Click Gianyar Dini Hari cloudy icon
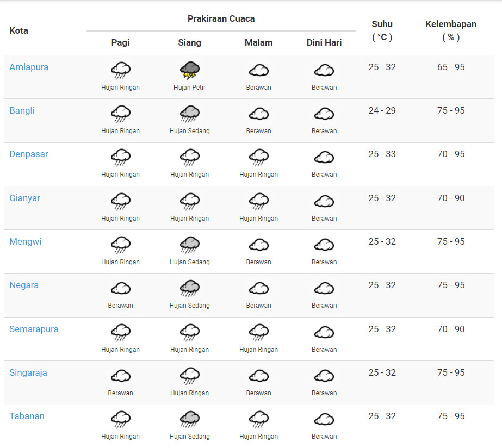This screenshot has width=502, height=448. click(x=324, y=201)
